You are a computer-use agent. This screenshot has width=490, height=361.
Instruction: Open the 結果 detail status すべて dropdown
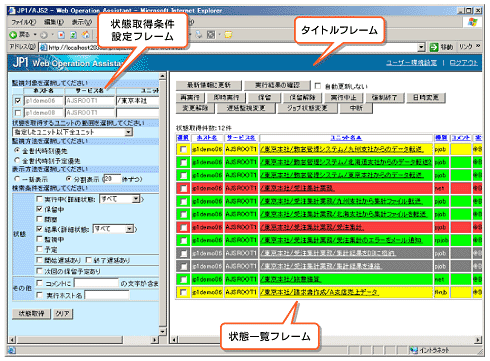point(113,229)
